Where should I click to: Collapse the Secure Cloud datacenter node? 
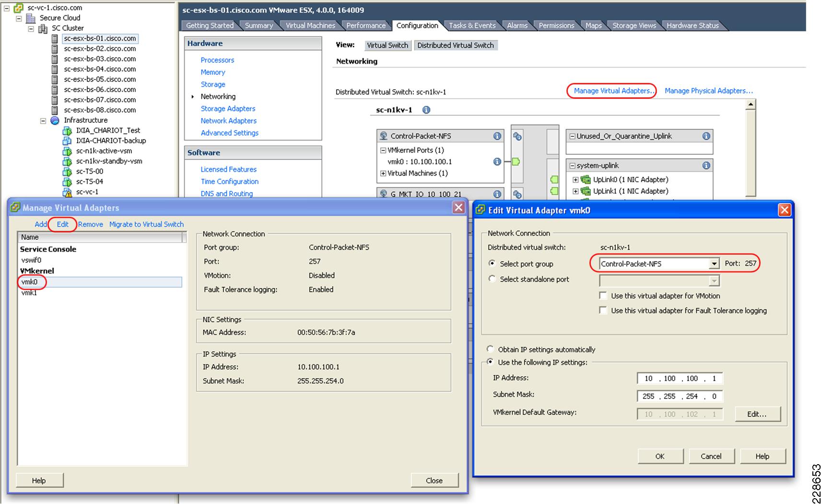[x=19, y=18]
